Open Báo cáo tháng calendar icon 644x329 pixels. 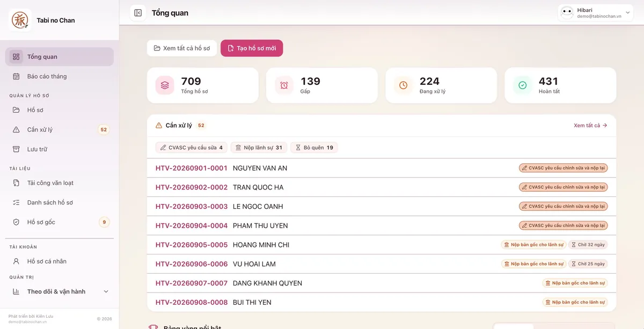[16, 76]
